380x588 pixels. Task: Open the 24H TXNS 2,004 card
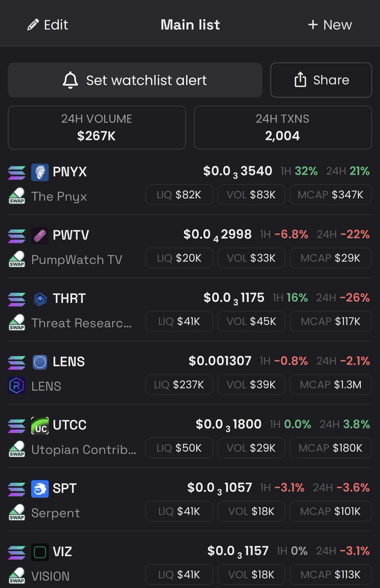pos(282,127)
